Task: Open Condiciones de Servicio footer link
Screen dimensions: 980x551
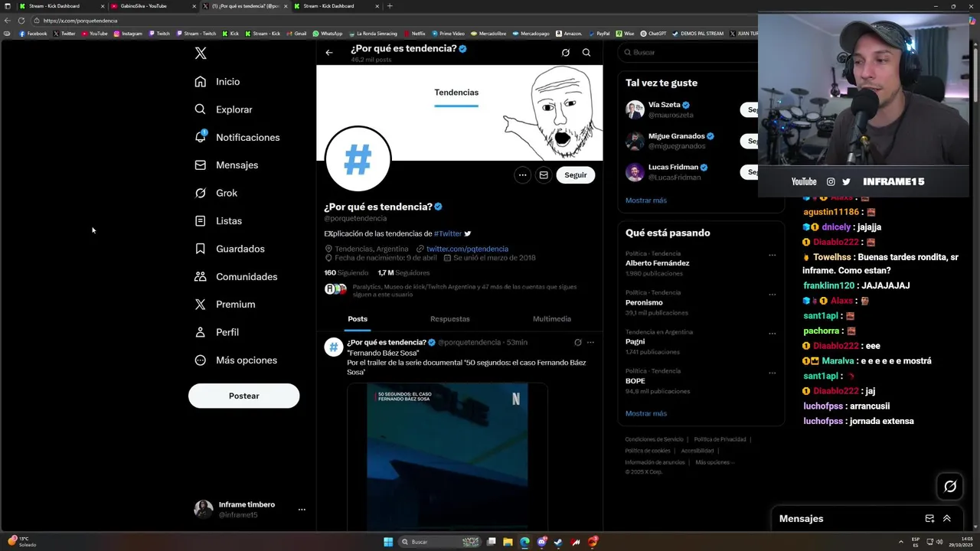Action: [x=655, y=439]
